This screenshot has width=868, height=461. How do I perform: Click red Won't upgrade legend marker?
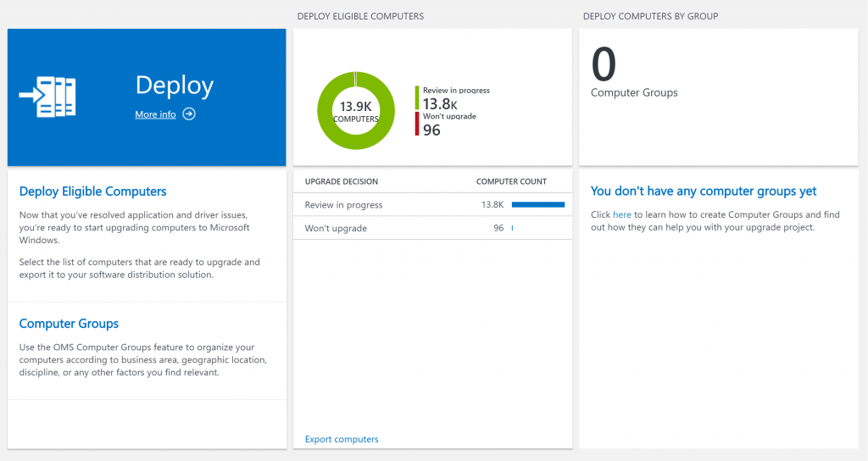[416, 125]
